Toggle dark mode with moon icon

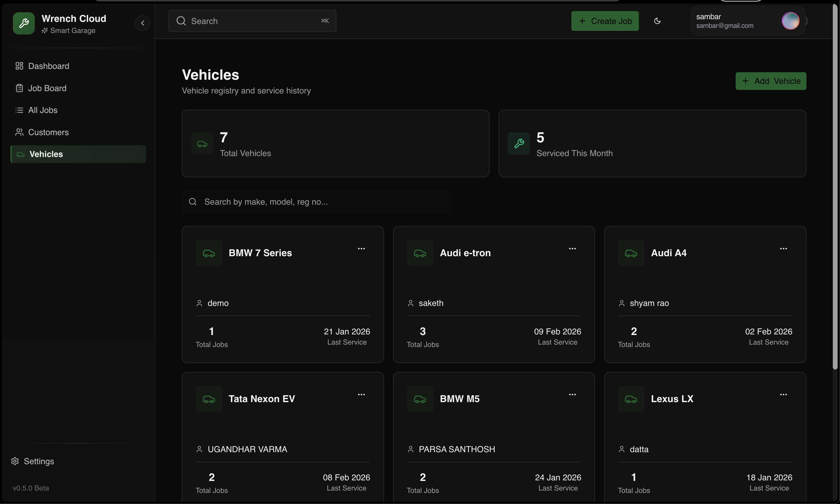[x=657, y=21]
